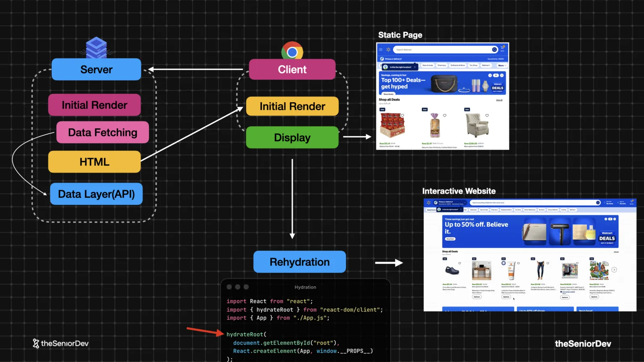Click Walmart spark logo in Interactive Website
Image resolution: width=644 pixels, height=362 pixels.
(429, 203)
